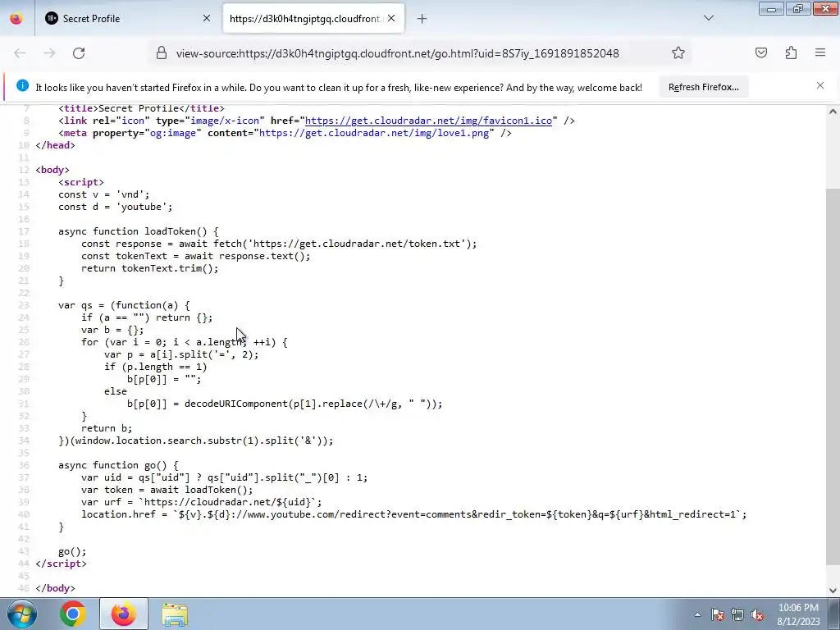The width and height of the screenshot is (840, 630).
Task: Click the scrollbar up arrow
Action: click(x=833, y=112)
